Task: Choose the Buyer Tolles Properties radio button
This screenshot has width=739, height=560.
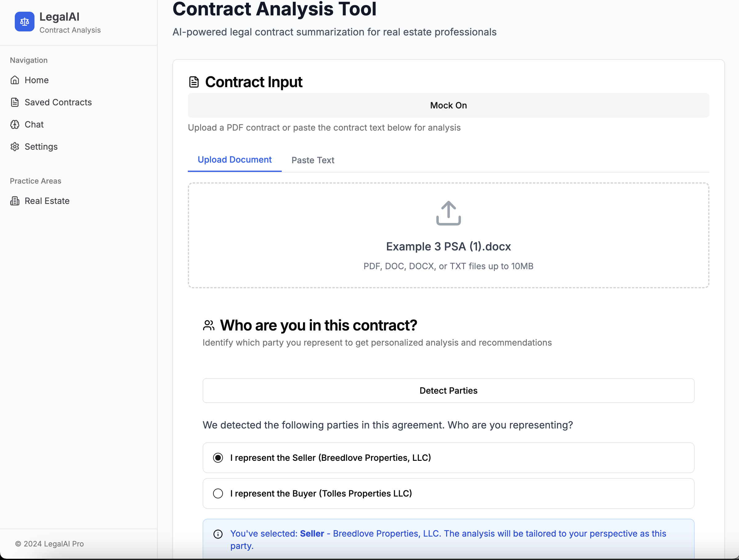Action: tap(218, 493)
